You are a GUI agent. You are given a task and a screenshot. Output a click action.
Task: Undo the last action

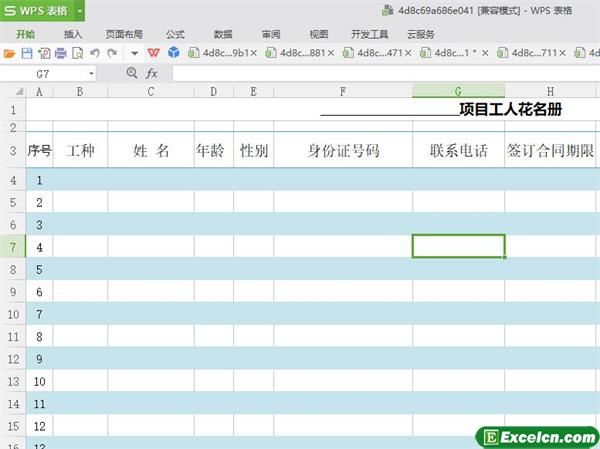(x=95, y=52)
